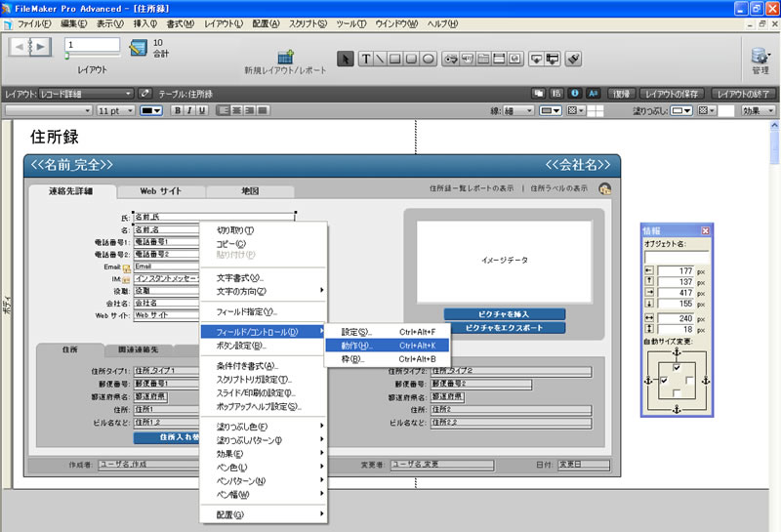Click 住所ラベルの表示 link
781x532 pixels.
pyautogui.click(x=558, y=188)
